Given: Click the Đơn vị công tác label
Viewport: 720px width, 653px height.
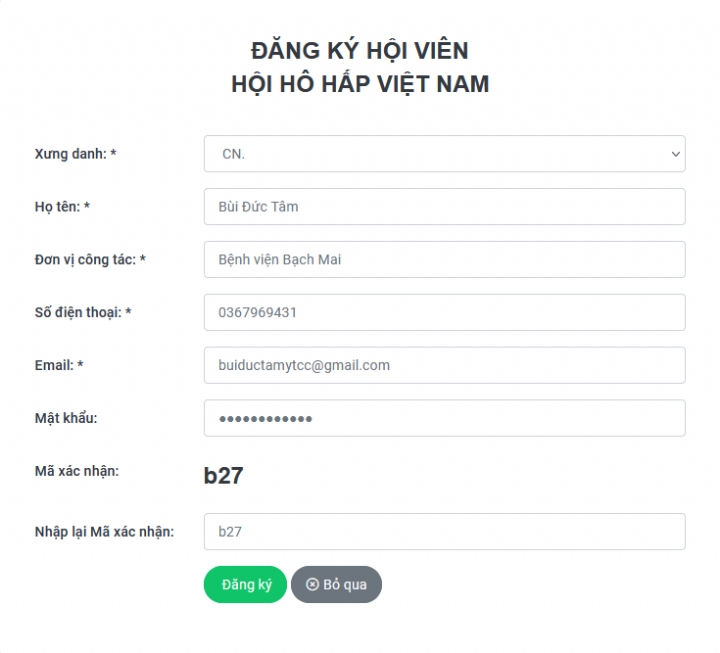Looking at the screenshot, I should click(90, 260).
